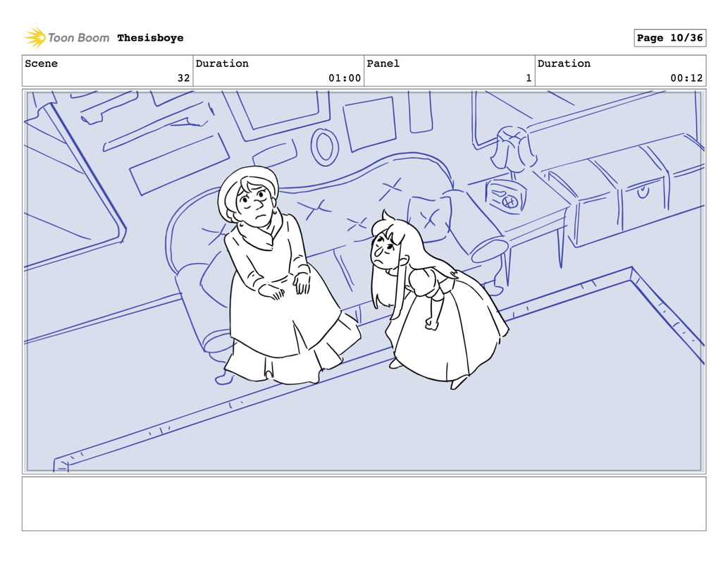Click the Toon Boom wordmark text
Image resolution: width=728 pixels, height=564 pixels.
click(x=78, y=37)
